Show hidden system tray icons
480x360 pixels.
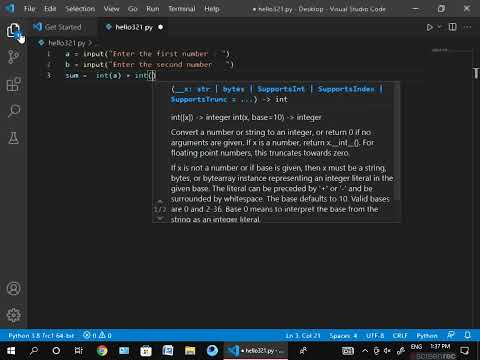[365, 351]
